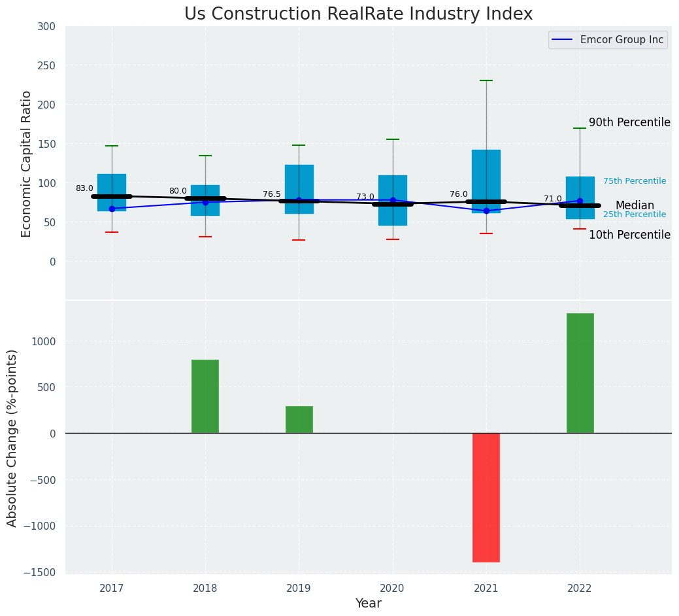Image resolution: width=679 pixels, height=616 pixels.
Task: Click the 2021 green 90th percentile cap
Action: click(x=486, y=80)
